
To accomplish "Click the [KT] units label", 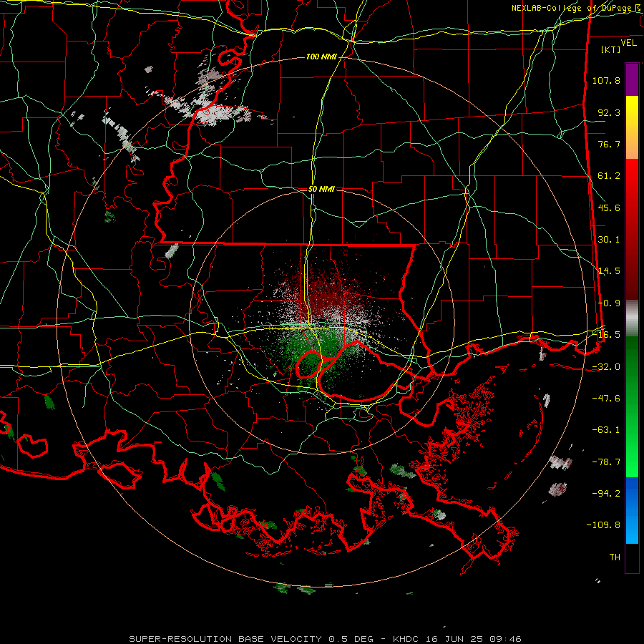I will tap(611, 49).
